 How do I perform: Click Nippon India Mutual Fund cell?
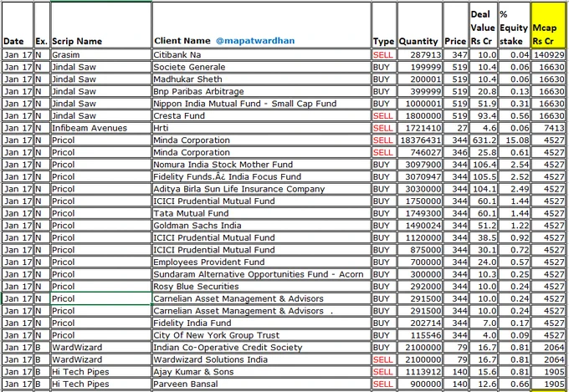click(262, 104)
